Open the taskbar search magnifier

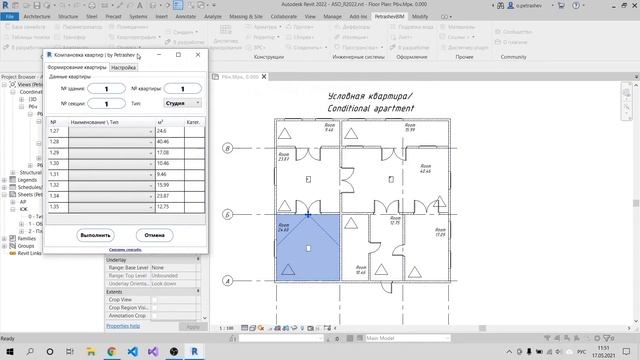30,351
